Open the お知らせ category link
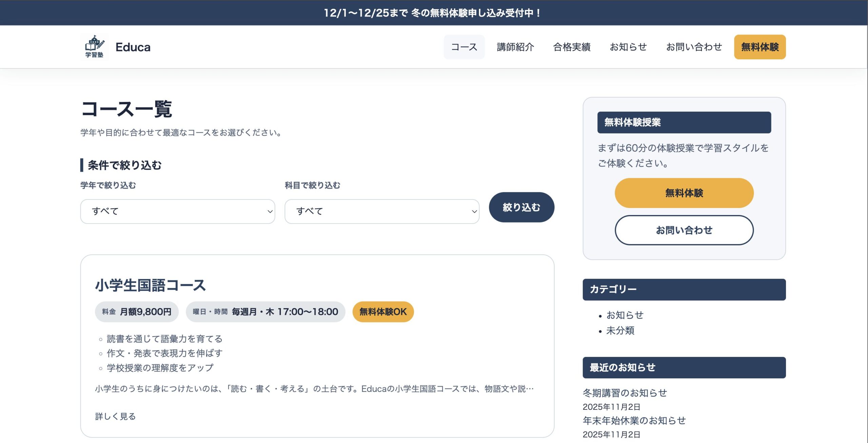868x443 pixels. [x=625, y=315]
